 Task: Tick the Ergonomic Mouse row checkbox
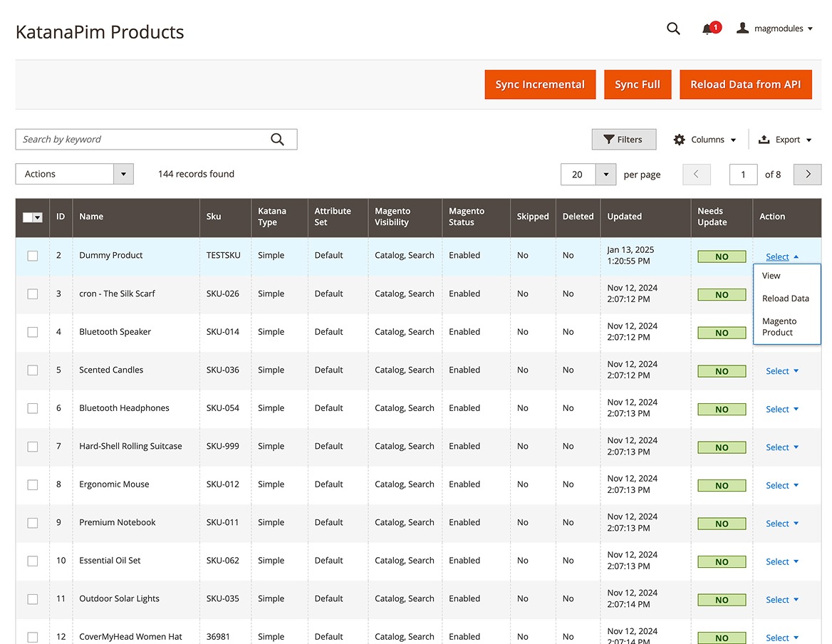[33, 485]
